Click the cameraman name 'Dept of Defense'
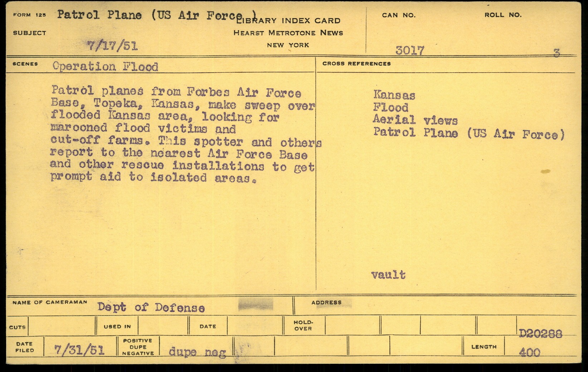This screenshot has height=372, width=588. [151, 308]
